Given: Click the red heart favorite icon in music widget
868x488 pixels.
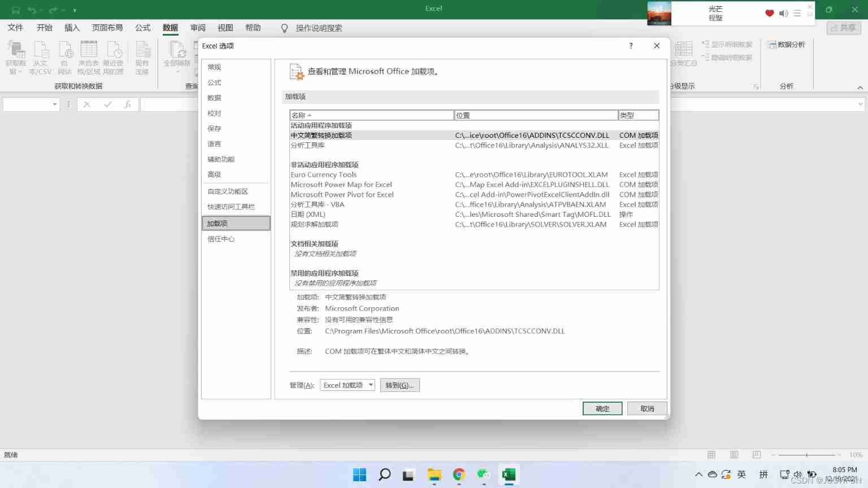Looking at the screenshot, I should pos(769,13).
